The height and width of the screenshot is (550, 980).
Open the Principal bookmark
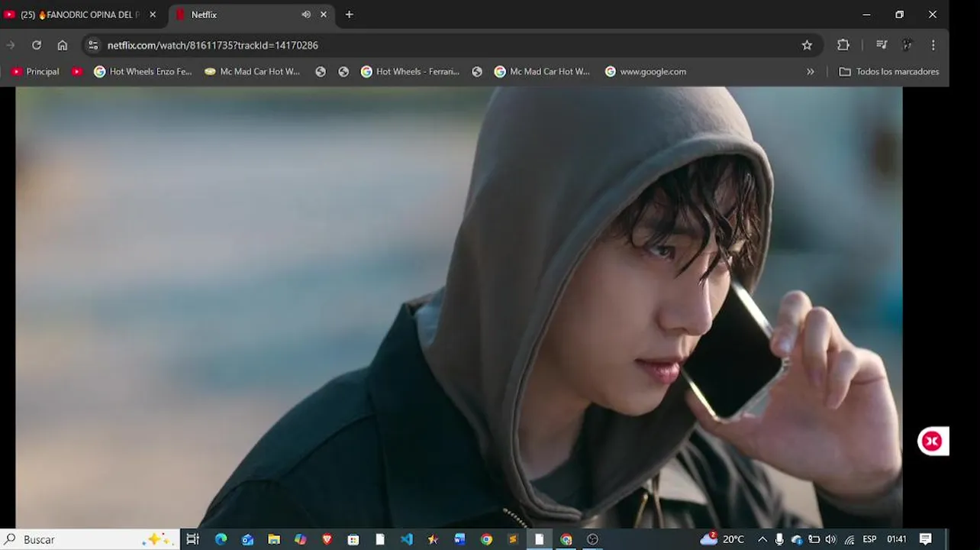coord(35,71)
